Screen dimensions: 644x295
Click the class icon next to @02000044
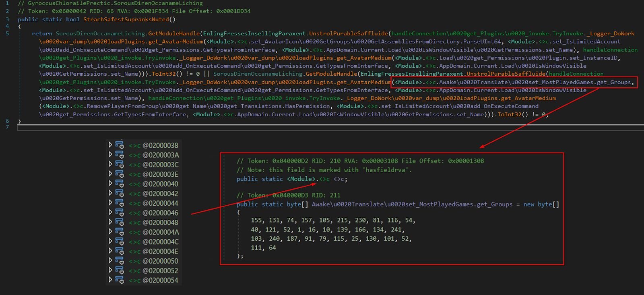point(120,203)
